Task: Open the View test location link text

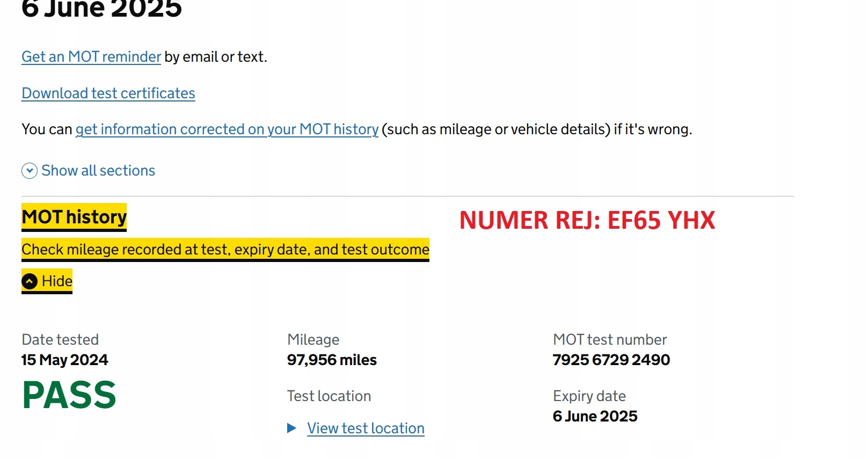Action: point(366,428)
